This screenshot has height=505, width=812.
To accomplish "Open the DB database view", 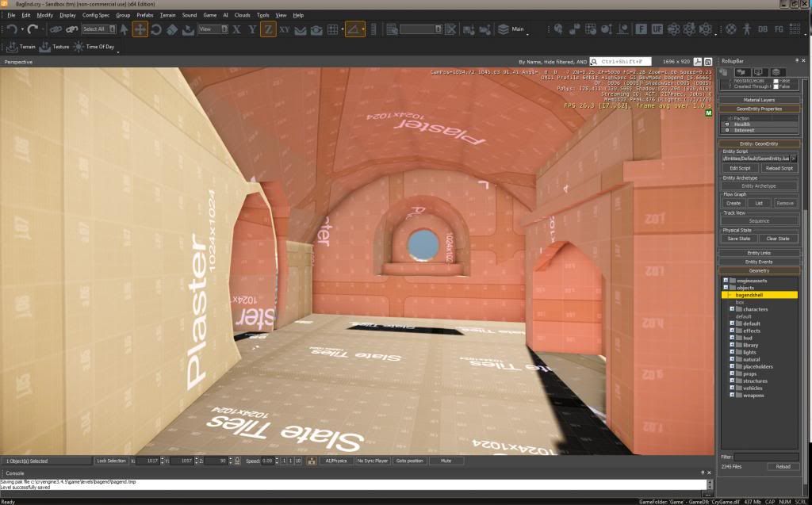I will 762,29.
